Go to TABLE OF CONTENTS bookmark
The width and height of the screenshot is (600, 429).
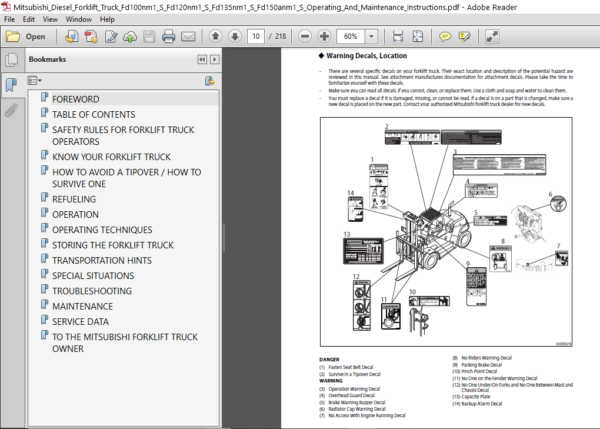pos(94,114)
